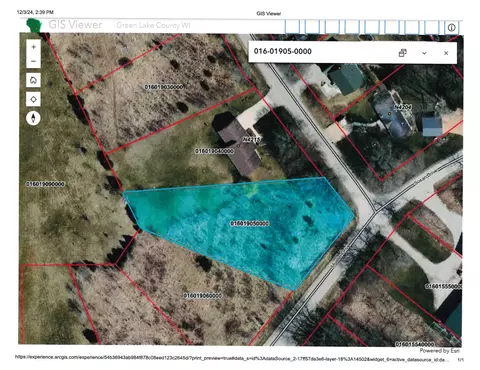Reset map orientation with compass icon

click(33, 118)
